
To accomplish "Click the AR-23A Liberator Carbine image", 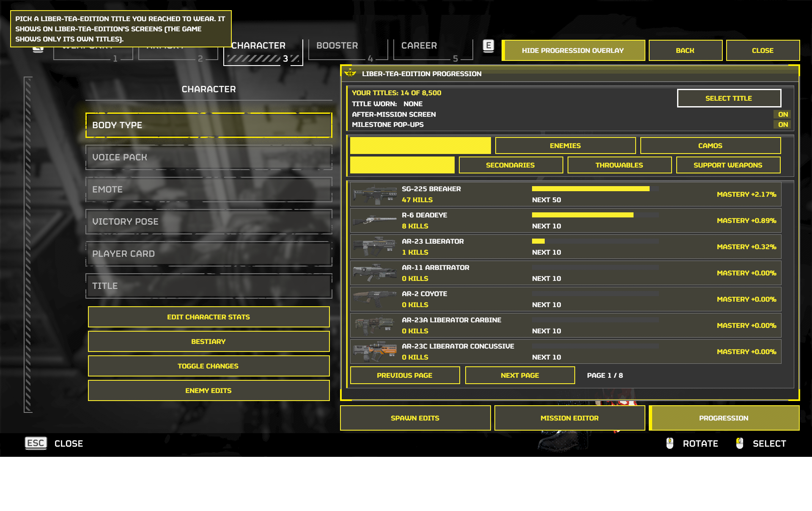I will pyautogui.click(x=375, y=325).
